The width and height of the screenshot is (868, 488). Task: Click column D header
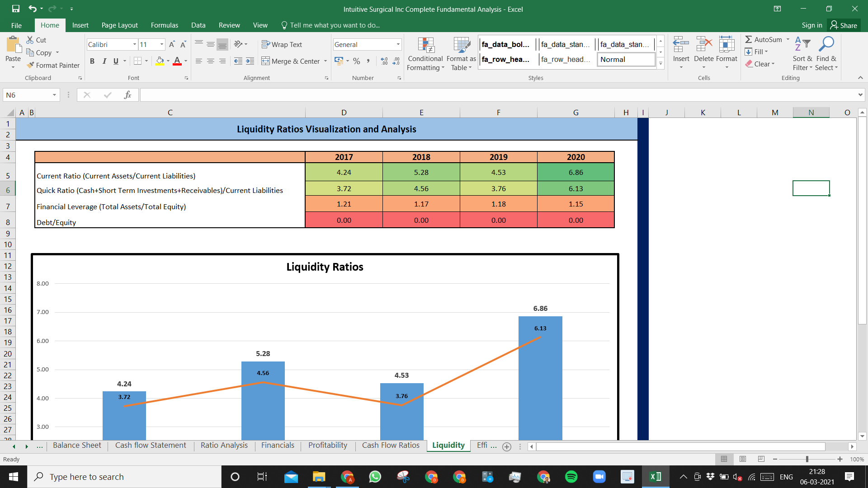click(344, 113)
